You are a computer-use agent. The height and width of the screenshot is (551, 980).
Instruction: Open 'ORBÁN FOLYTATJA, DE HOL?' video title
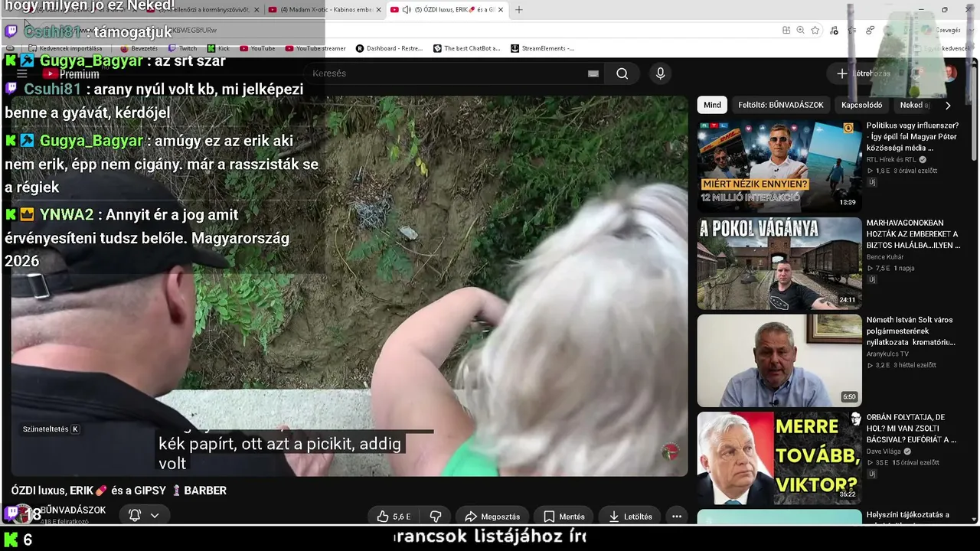tap(912, 429)
